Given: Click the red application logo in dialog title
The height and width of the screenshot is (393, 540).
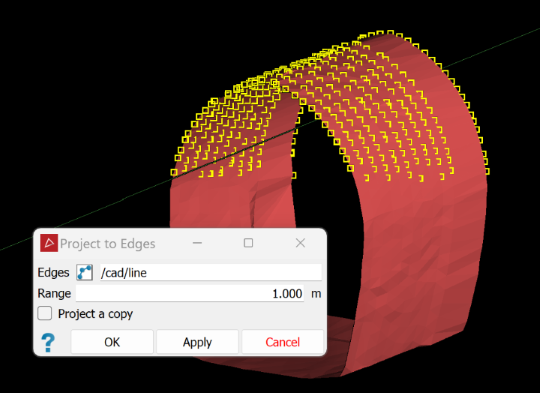Looking at the screenshot, I should point(49,243).
